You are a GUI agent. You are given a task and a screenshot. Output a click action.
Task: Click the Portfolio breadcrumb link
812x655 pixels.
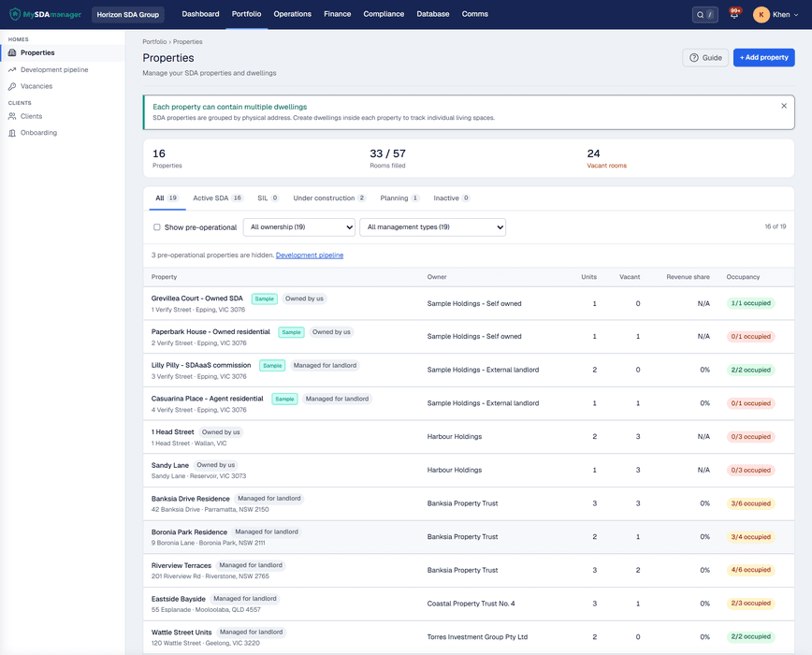pyautogui.click(x=154, y=42)
